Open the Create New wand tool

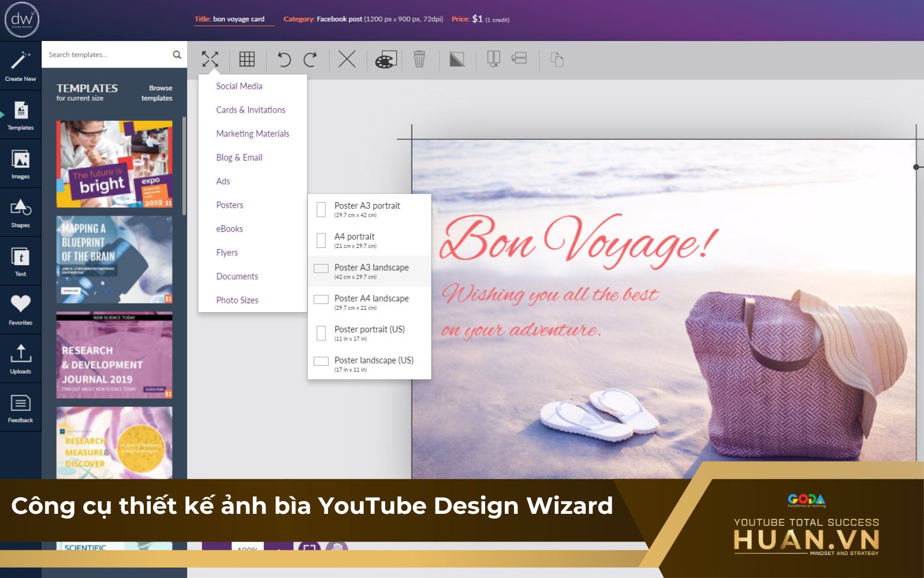click(x=21, y=66)
